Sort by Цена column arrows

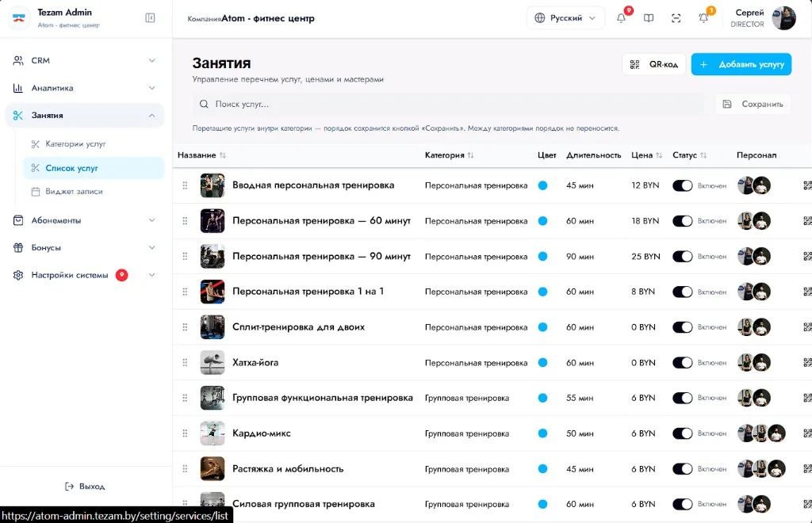click(x=659, y=155)
